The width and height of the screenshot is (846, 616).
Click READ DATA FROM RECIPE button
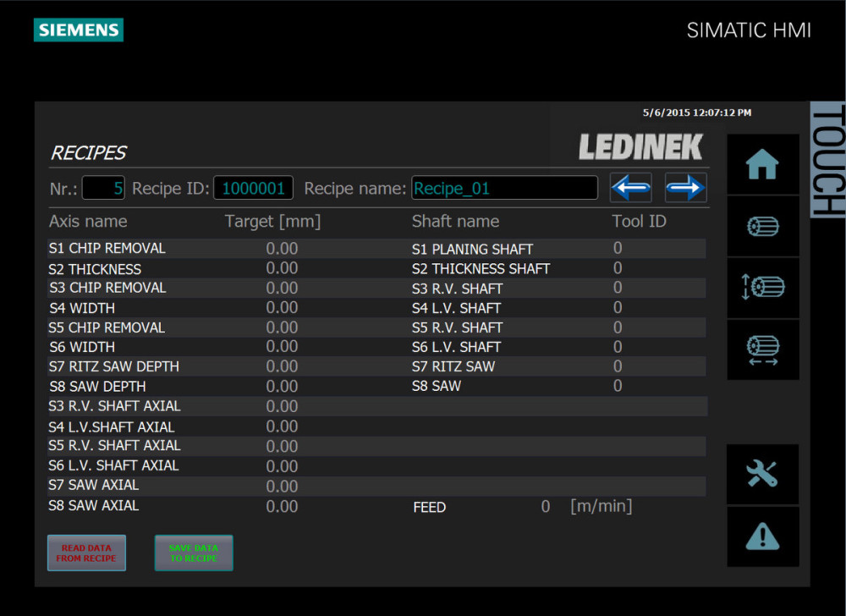click(x=86, y=553)
